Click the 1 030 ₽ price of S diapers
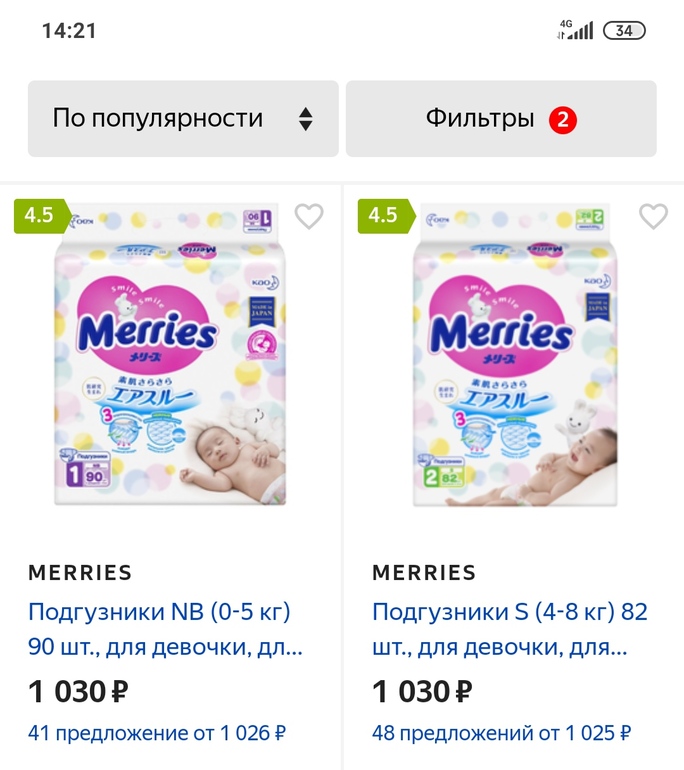This screenshot has width=684, height=770. click(x=422, y=691)
